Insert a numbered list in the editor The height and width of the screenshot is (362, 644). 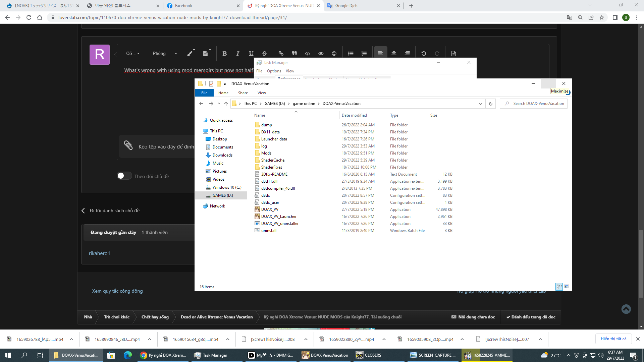pyautogui.click(x=364, y=53)
